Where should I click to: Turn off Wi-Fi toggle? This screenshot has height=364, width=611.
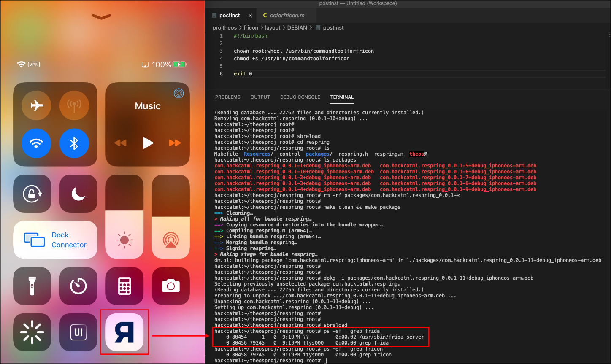[x=36, y=143]
